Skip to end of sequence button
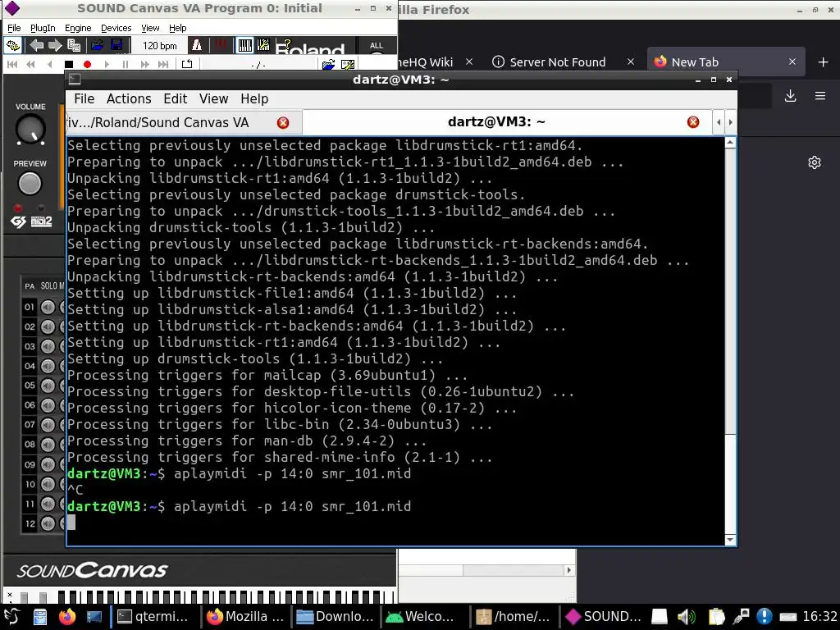Screen dimensions: 840x630 pyautogui.click(x=163, y=64)
